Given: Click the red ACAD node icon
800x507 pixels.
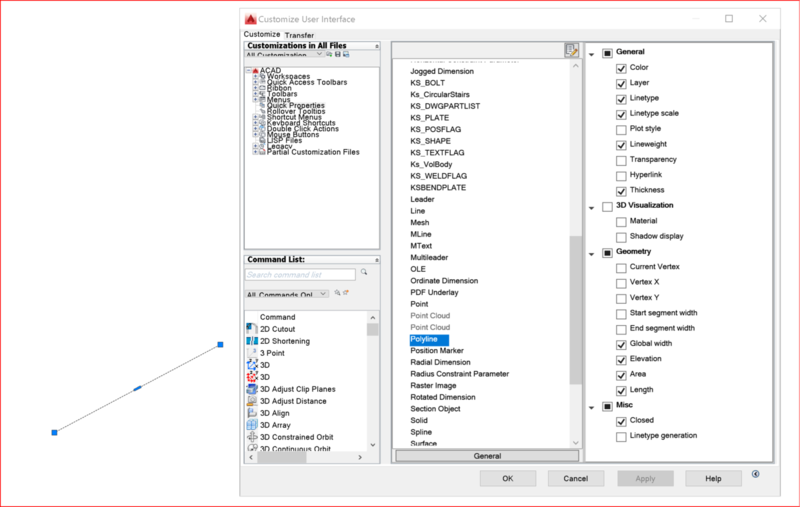Looking at the screenshot, I should point(256,70).
